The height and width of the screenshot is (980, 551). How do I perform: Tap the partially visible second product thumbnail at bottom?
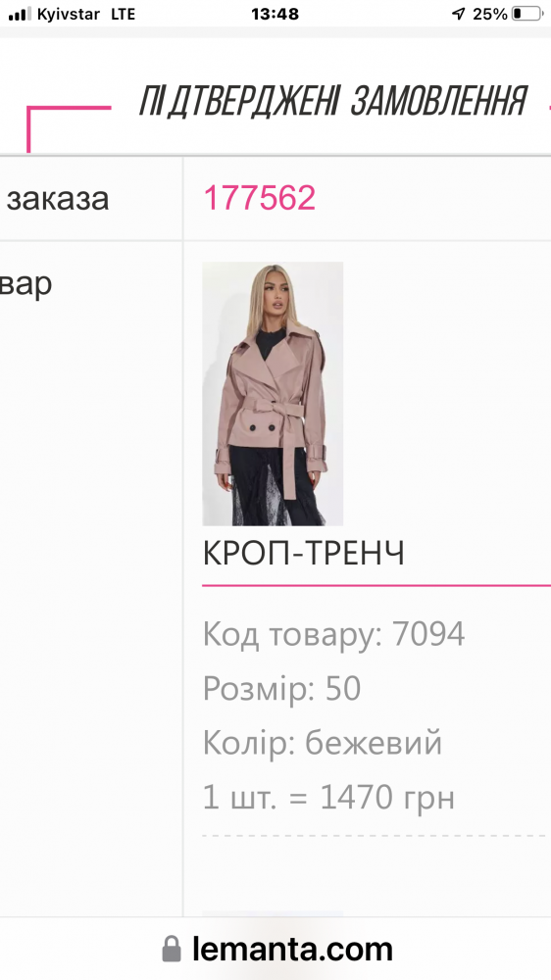coord(273,913)
